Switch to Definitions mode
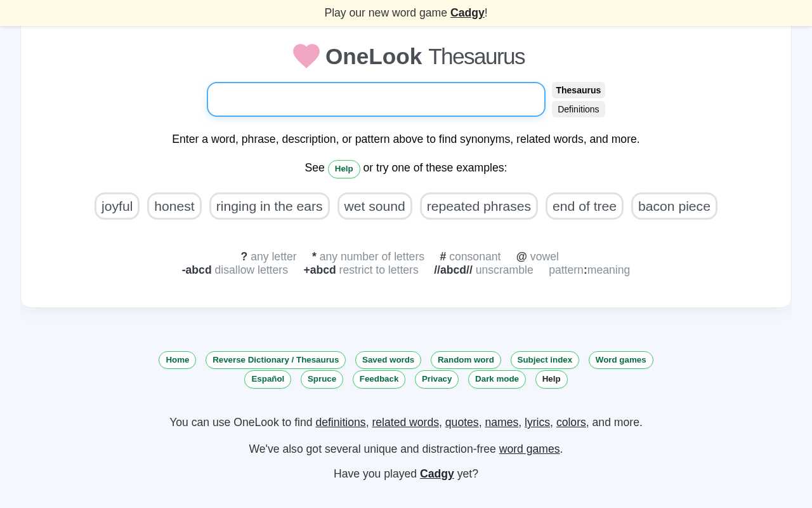This screenshot has height=508, width=812. [578, 109]
